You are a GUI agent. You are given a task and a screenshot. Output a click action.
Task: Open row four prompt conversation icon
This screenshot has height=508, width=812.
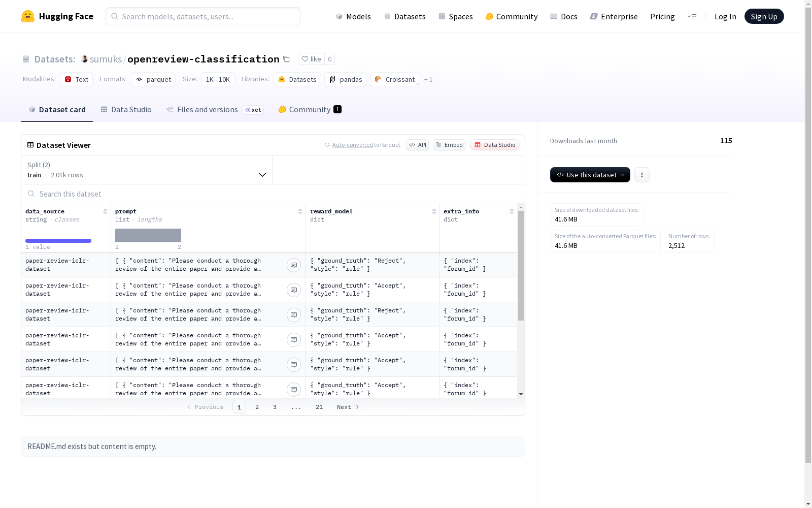point(294,340)
